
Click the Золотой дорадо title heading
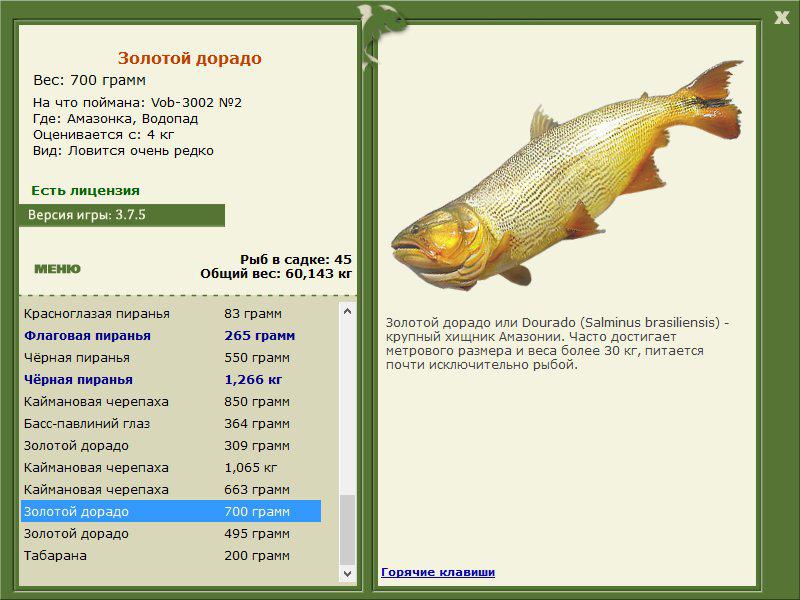(190, 58)
